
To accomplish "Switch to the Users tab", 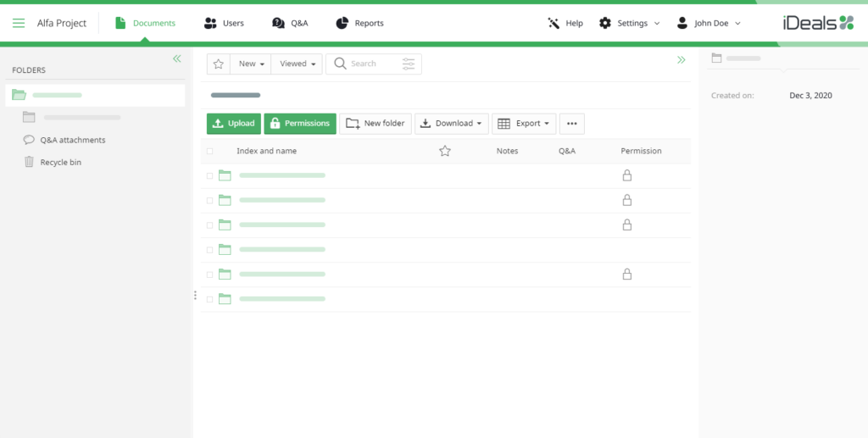I will tap(224, 23).
